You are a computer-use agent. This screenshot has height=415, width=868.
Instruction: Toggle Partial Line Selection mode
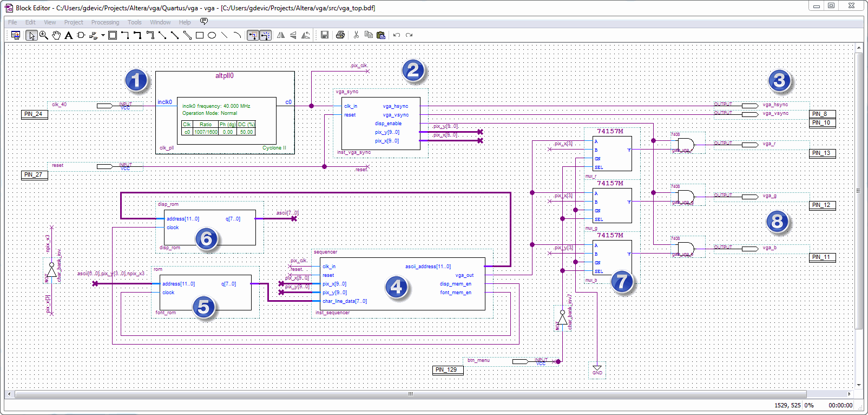click(x=265, y=35)
